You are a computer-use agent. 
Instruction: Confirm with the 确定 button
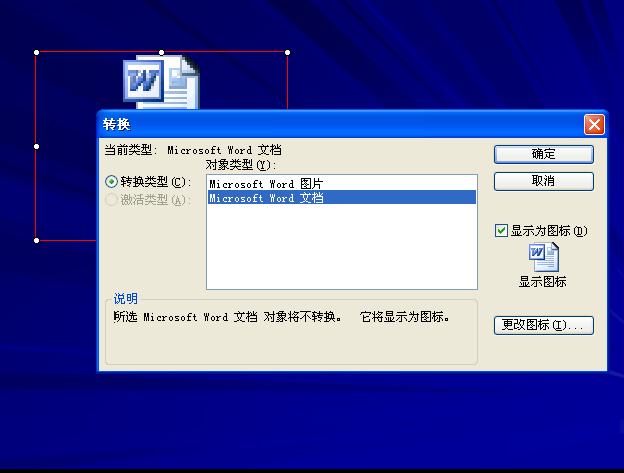544,154
